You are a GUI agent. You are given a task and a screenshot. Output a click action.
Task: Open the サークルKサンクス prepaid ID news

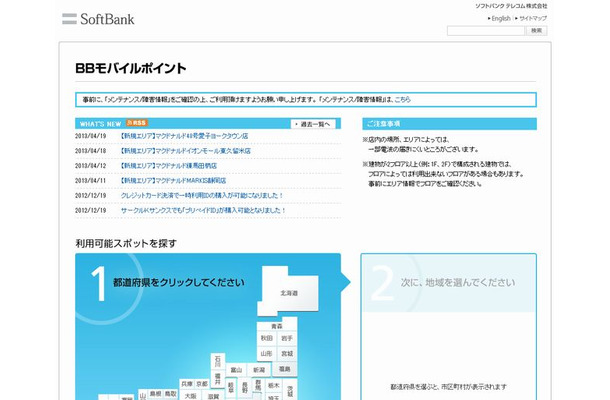pyautogui.click(x=203, y=210)
